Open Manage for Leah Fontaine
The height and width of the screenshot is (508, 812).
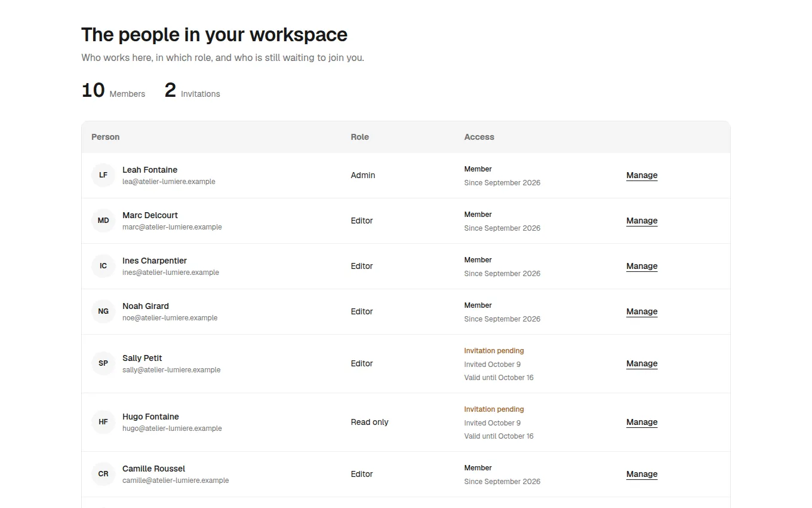click(x=642, y=175)
